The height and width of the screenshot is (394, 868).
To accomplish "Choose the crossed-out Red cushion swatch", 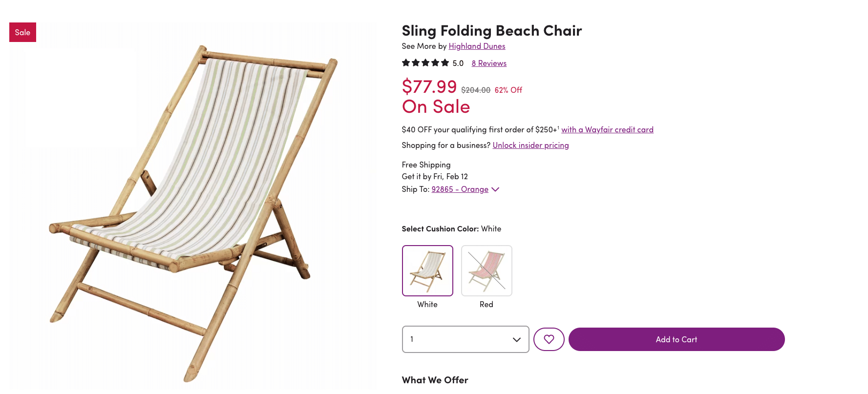I will coord(487,270).
